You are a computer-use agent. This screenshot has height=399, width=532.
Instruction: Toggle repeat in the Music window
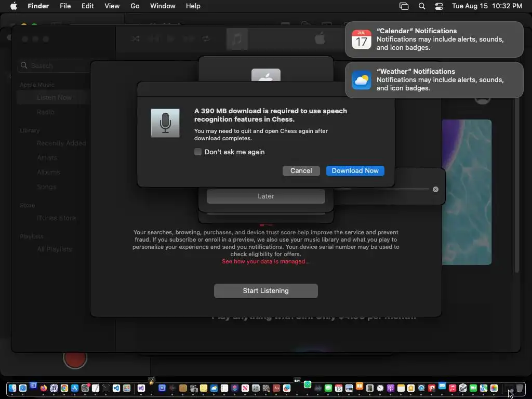click(206, 38)
